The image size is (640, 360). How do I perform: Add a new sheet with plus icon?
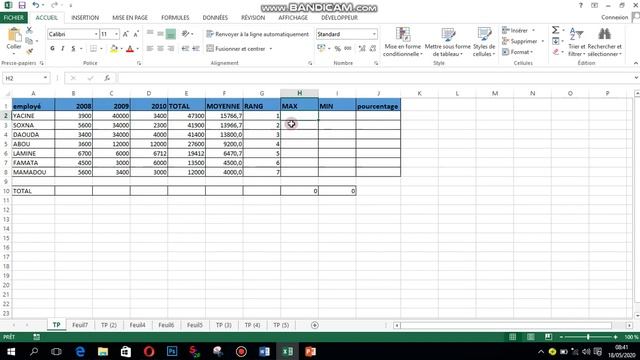pyautogui.click(x=314, y=325)
